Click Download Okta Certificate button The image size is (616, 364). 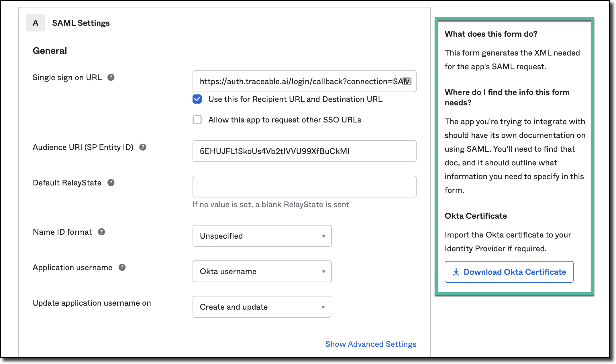(x=509, y=272)
